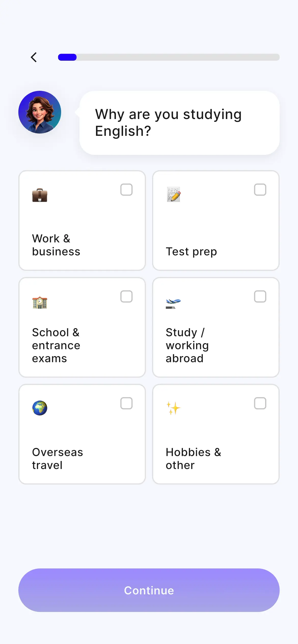Click the globe icon for Overseas travel
The height and width of the screenshot is (644, 298).
tap(40, 408)
